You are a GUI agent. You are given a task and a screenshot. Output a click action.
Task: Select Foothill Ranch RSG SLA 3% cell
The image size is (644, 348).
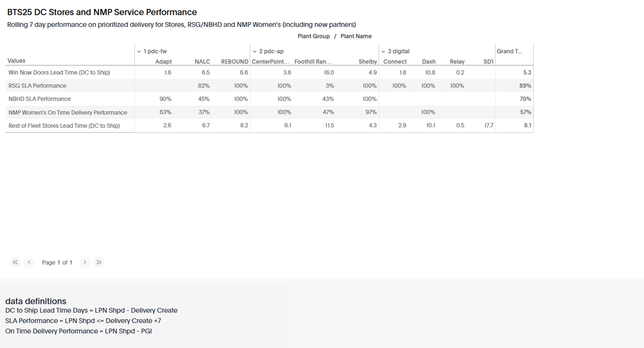[x=330, y=85]
